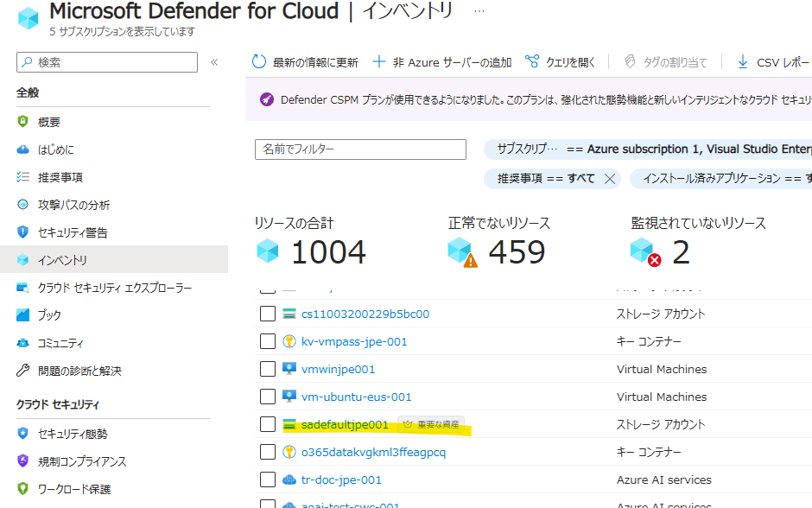The image size is (812, 508).
Task: Open resource vmwinjpe001
Action: tap(338, 370)
